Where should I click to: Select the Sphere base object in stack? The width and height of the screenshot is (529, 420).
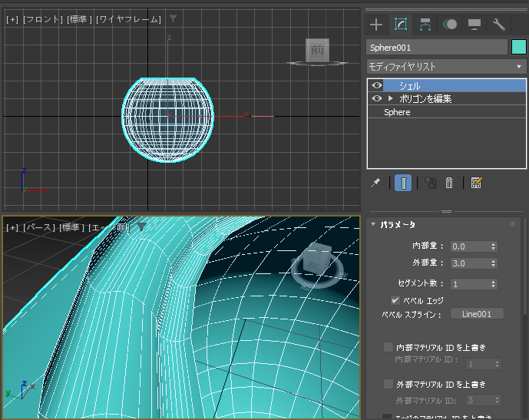coord(447,112)
